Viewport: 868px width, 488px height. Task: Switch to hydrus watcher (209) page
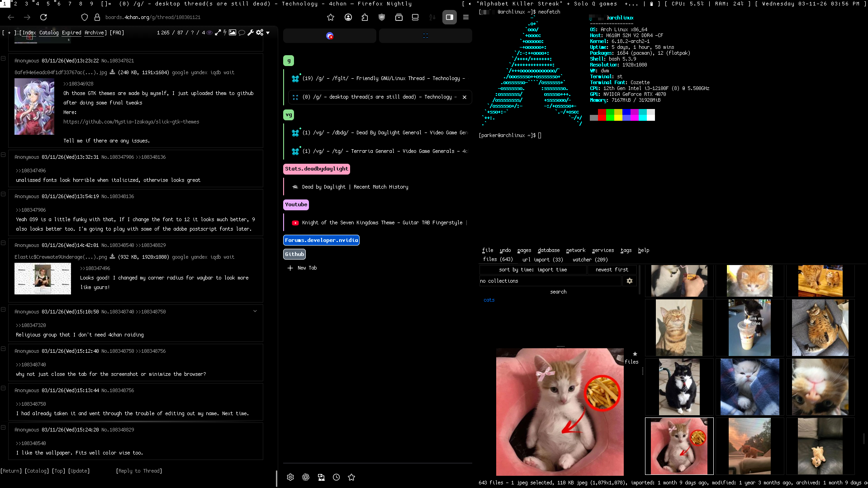tap(590, 260)
